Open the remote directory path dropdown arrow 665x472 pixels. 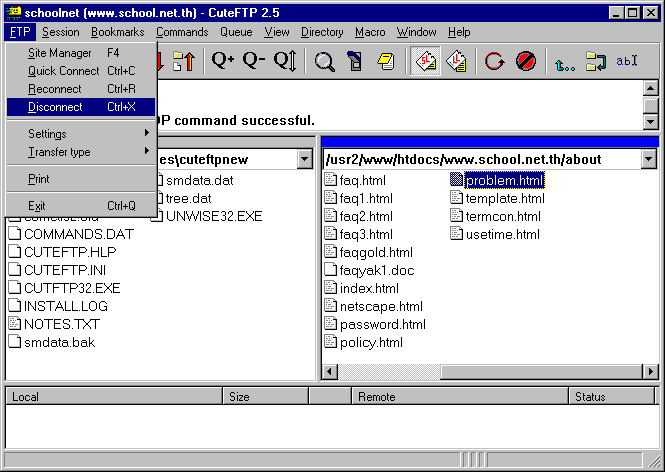(649, 159)
